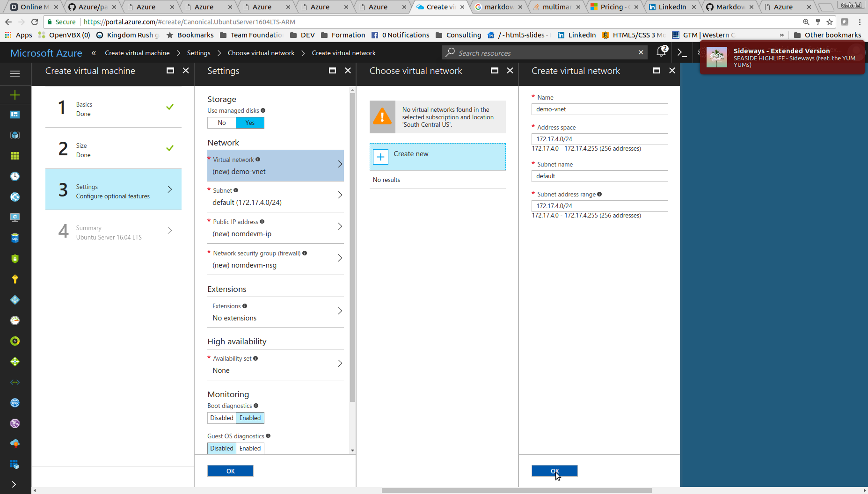Click OK in Create virtual network panel
868x494 pixels.
[x=554, y=471]
